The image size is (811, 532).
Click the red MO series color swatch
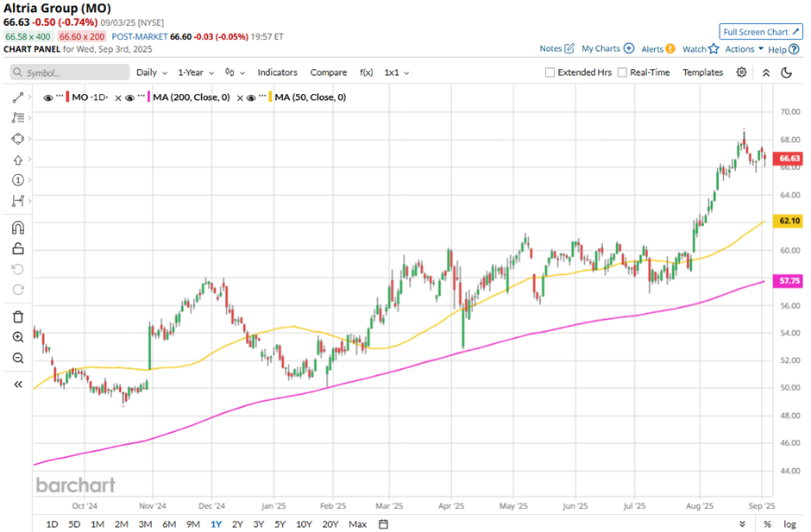(68, 97)
